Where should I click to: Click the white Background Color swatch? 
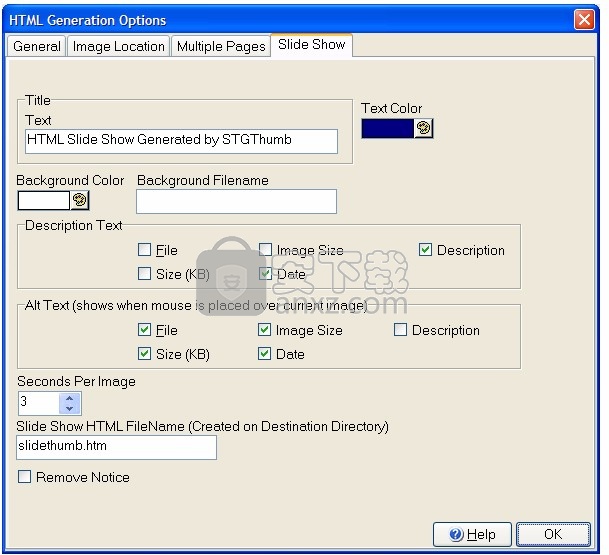(x=44, y=200)
